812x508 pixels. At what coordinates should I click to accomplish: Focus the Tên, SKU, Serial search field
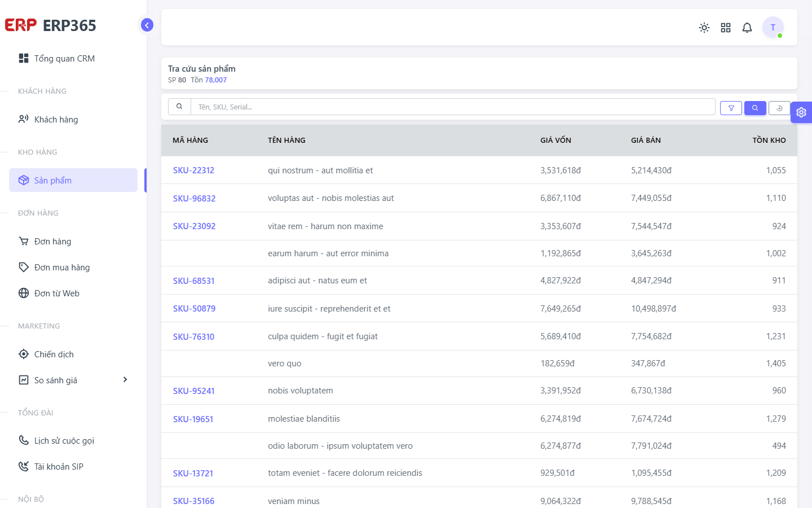[x=453, y=107]
